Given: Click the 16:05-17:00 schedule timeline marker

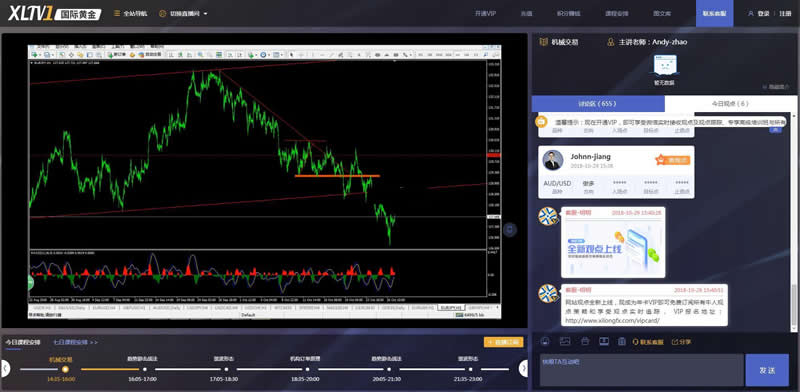Looking at the screenshot, I should 145,369.
